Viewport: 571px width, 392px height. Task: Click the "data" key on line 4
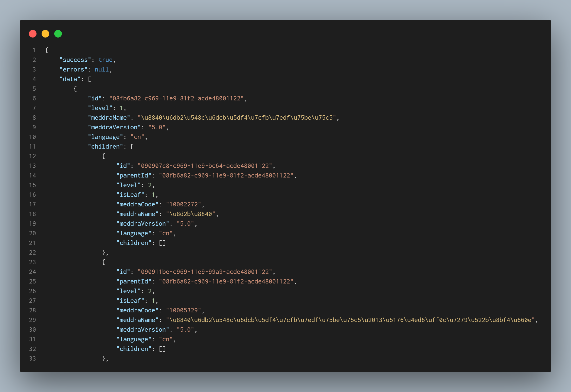70,79
